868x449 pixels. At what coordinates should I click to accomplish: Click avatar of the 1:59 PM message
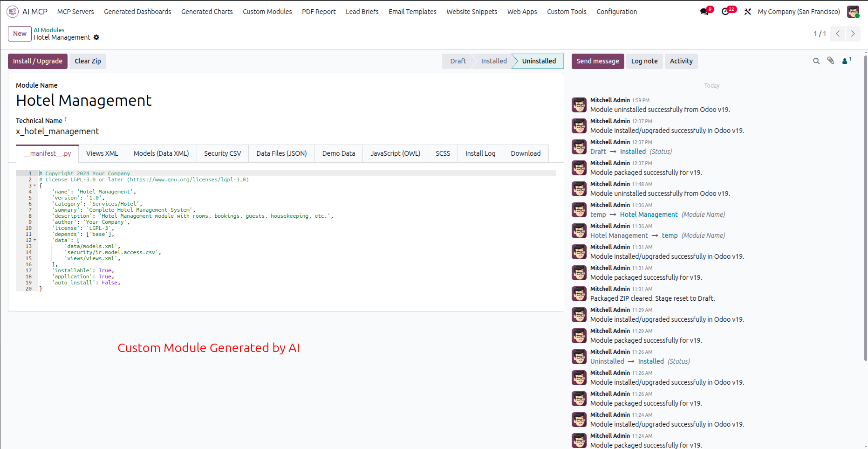pyautogui.click(x=579, y=105)
